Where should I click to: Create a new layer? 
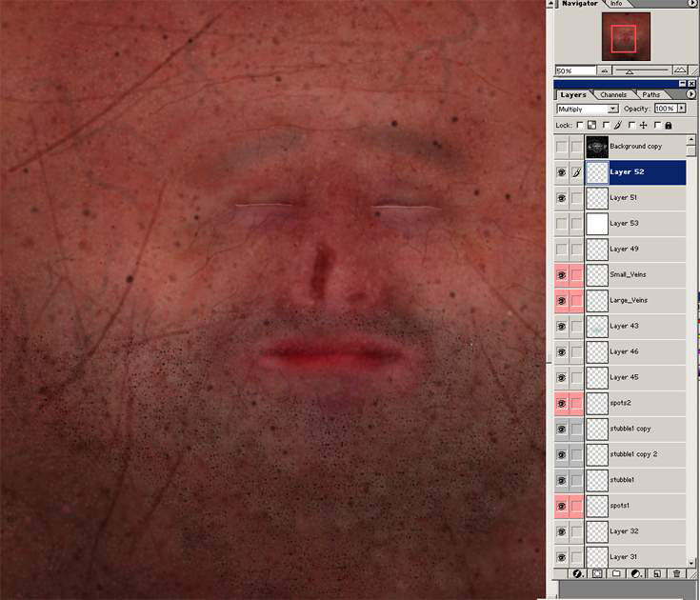point(656,574)
